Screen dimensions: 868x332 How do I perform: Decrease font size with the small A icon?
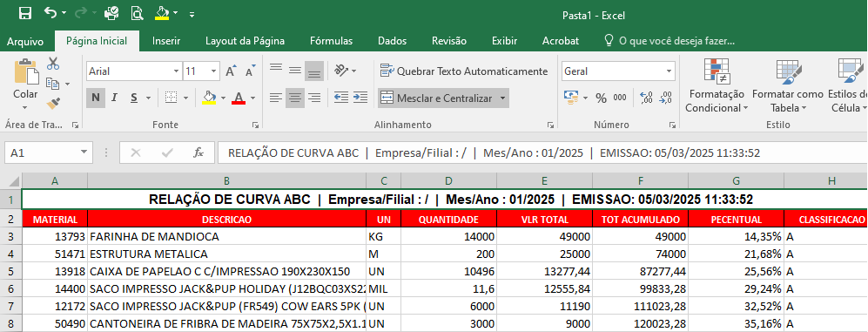(x=250, y=71)
